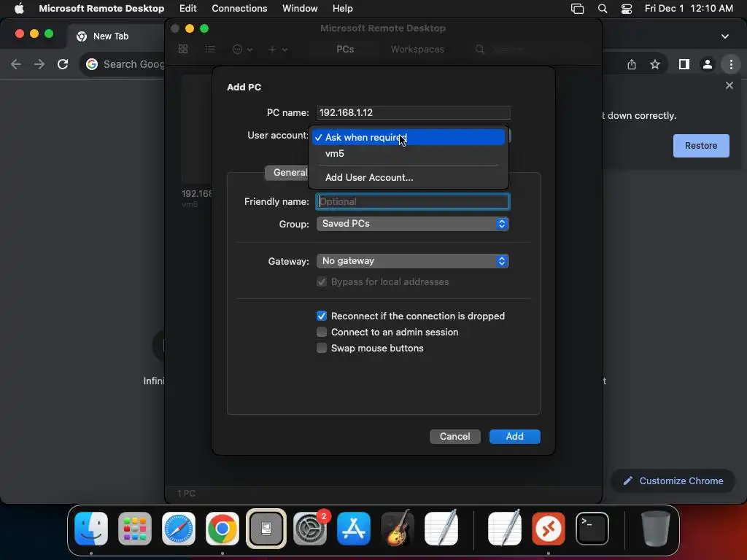Open the Group Saved PCs dropdown
Image resolution: width=747 pixels, height=560 pixels.
(413, 224)
